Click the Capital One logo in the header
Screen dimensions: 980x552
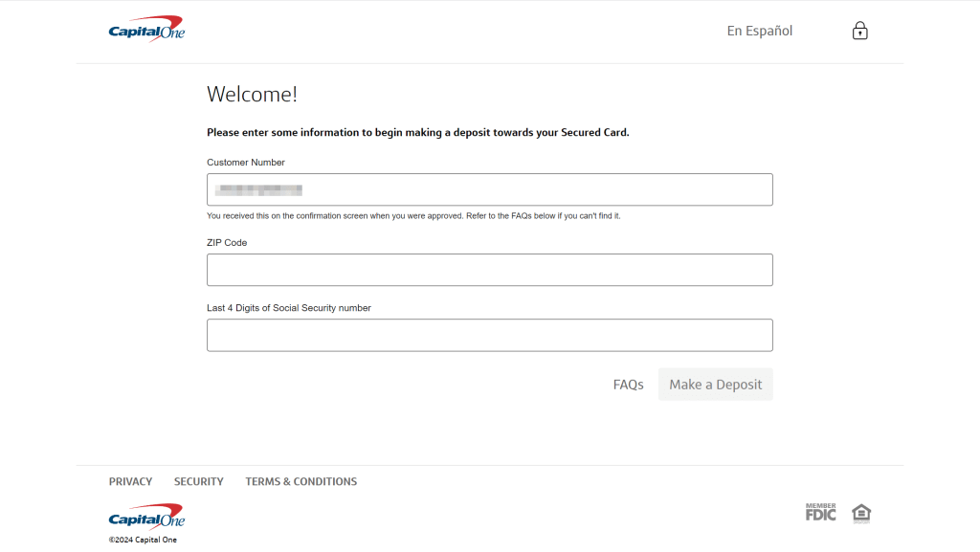146,29
